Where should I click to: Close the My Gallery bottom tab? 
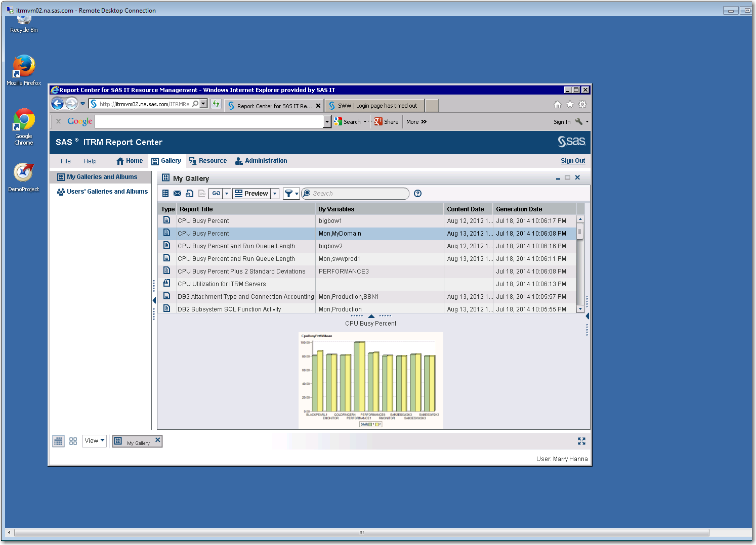158,440
